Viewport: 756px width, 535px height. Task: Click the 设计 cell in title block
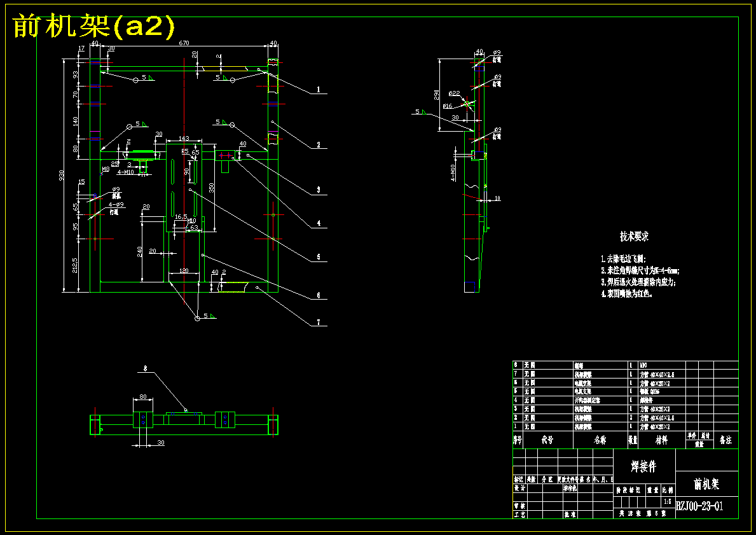click(519, 488)
